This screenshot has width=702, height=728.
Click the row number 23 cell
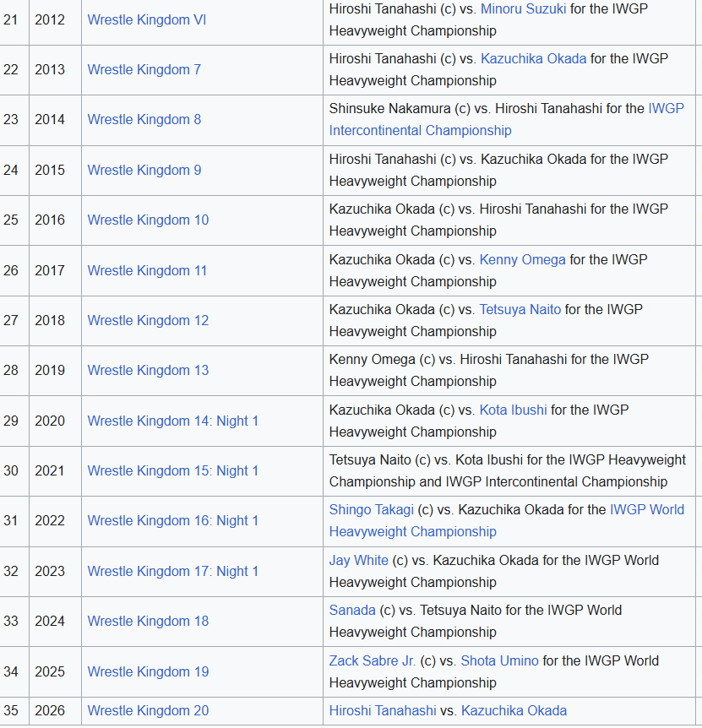pos(14,120)
